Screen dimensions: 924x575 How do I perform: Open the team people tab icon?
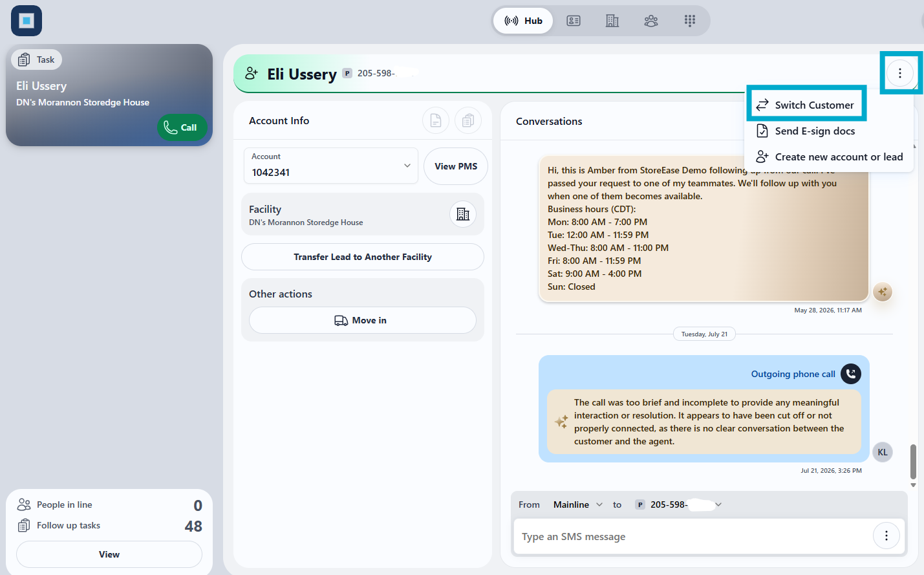pyautogui.click(x=651, y=21)
